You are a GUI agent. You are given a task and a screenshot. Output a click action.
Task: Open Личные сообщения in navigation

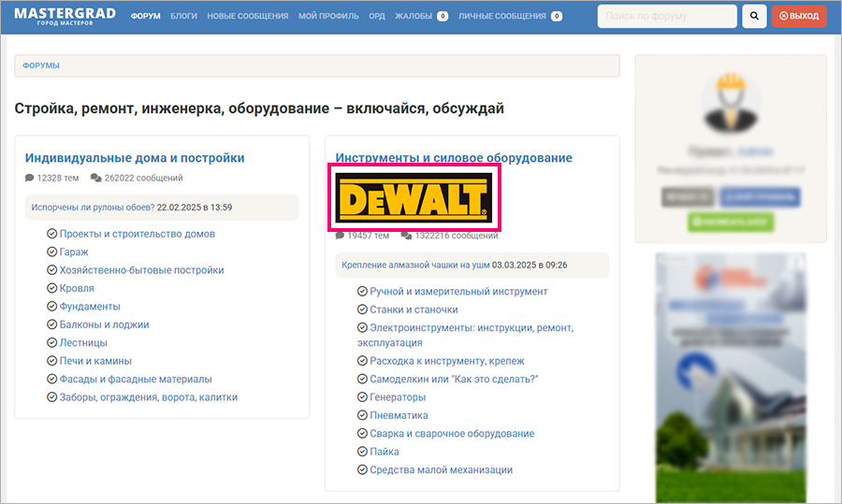[x=502, y=16]
